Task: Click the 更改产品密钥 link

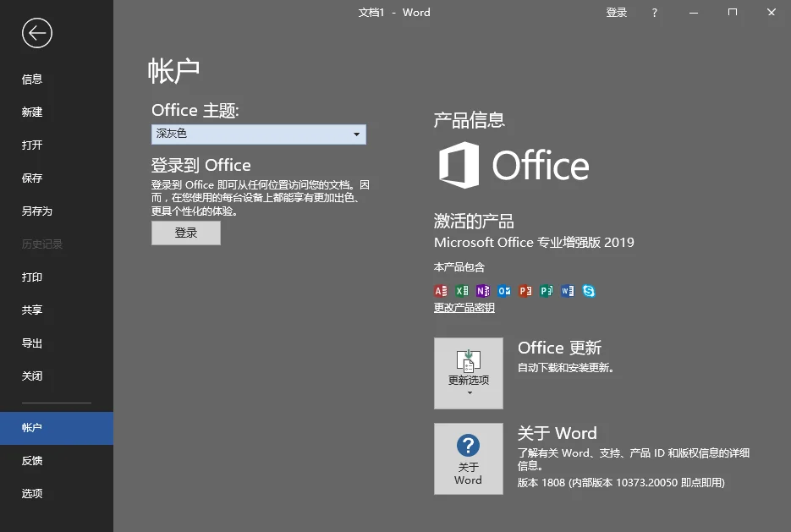Action: [x=464, y=307]
